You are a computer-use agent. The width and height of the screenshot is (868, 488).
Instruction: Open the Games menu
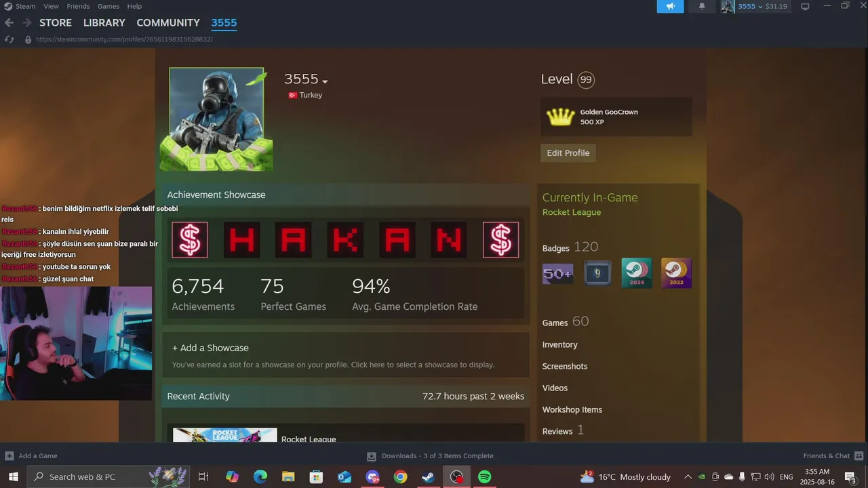108,6
